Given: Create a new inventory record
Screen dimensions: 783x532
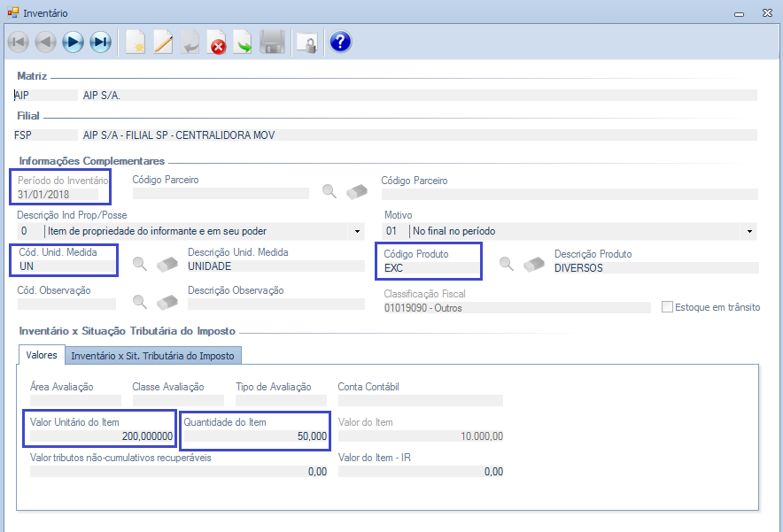Looking at the screenshot, I should 135,42.
